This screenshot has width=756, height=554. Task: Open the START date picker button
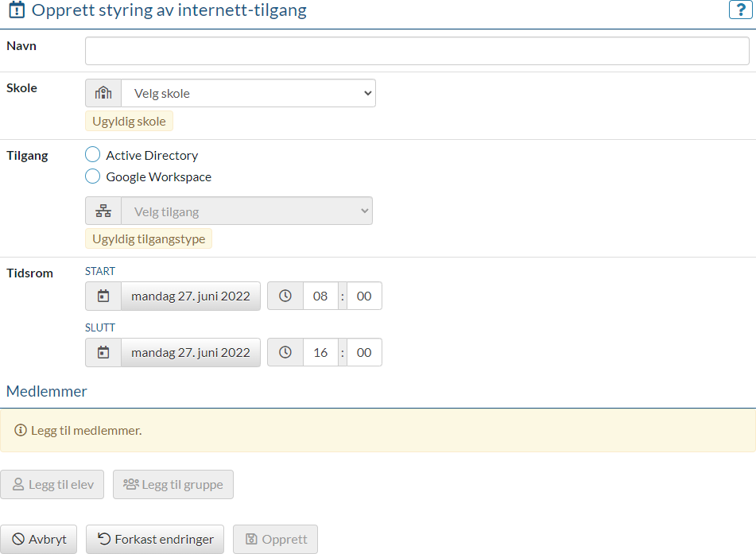191,296
